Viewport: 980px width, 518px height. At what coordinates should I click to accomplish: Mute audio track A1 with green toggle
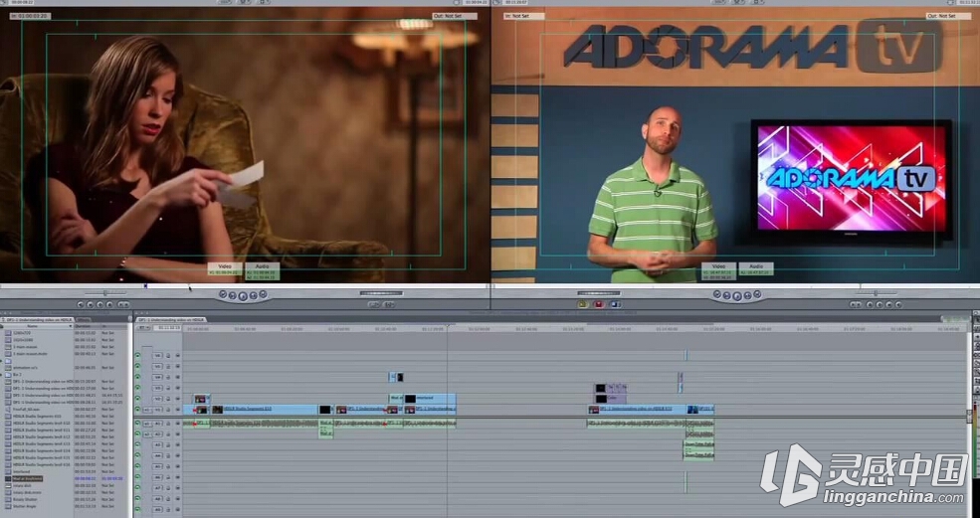coord(137,423)
